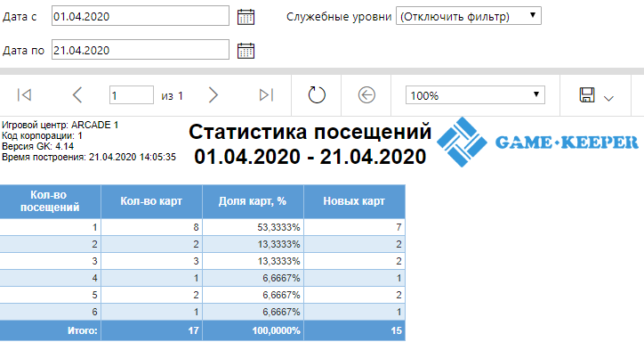Click the Версия GK: 4.14 text
This screenshot has width=644, height=342.
coord(37,146)
